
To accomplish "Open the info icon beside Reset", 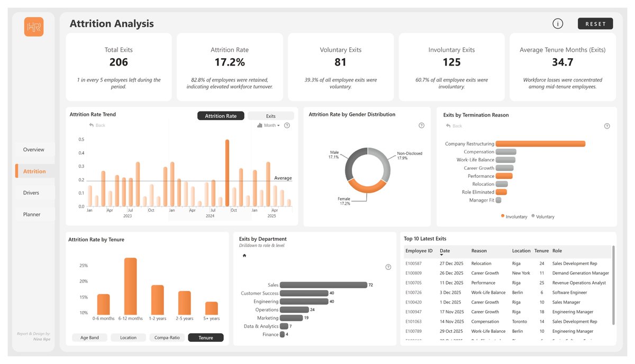I will pyautogui.click(x=558, y=23).
